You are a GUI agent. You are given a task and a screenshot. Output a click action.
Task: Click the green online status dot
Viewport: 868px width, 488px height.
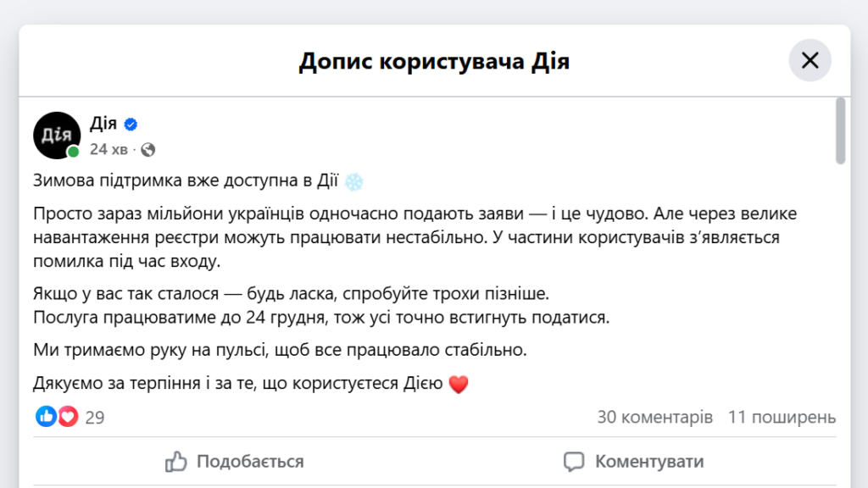[x=74, y=152]
